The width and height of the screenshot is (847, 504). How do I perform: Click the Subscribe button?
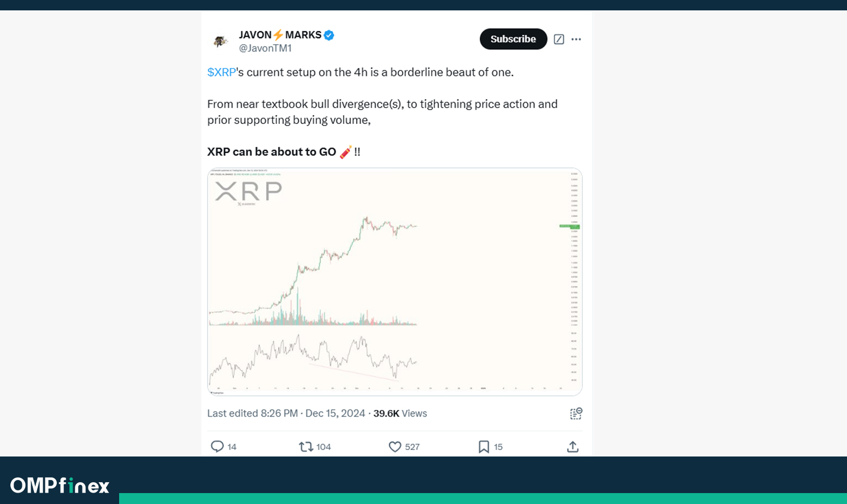click(513, 39)
